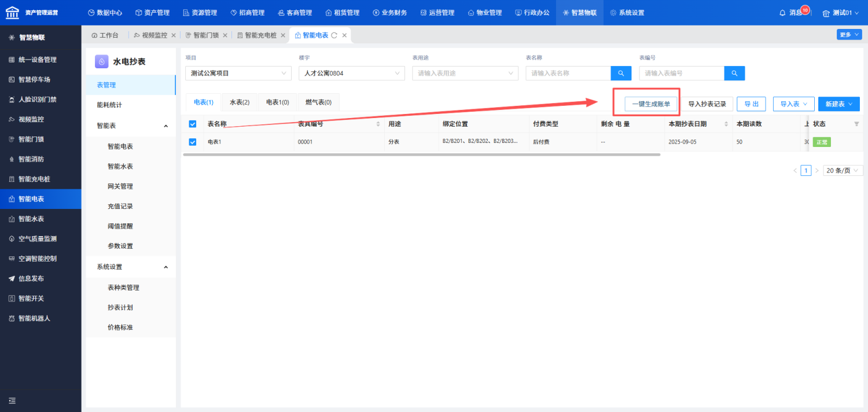Open the 物业管理 top menu
This screenshot has width=868, height=412.
[484, 13]
